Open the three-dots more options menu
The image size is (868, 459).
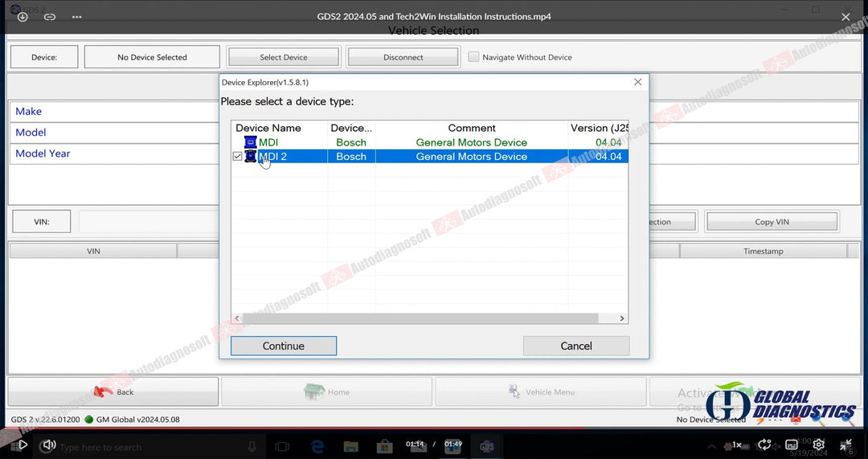pos(77,17)
